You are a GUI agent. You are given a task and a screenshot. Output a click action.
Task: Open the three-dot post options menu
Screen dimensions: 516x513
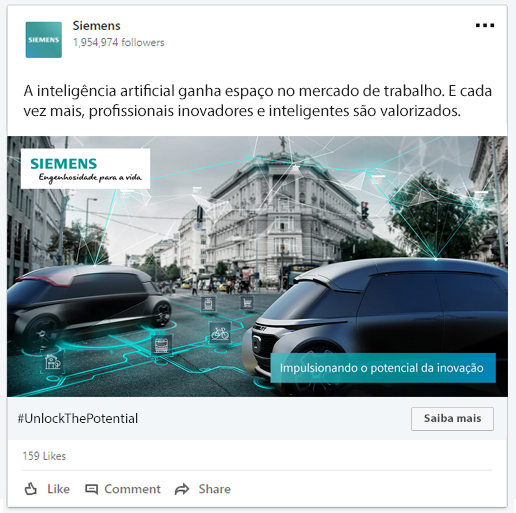(485, 25)
